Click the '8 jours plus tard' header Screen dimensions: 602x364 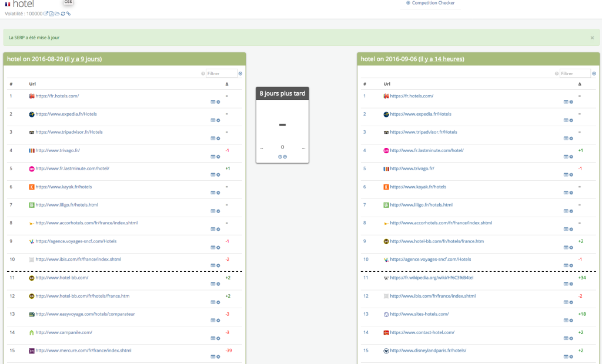pos(282,93)
